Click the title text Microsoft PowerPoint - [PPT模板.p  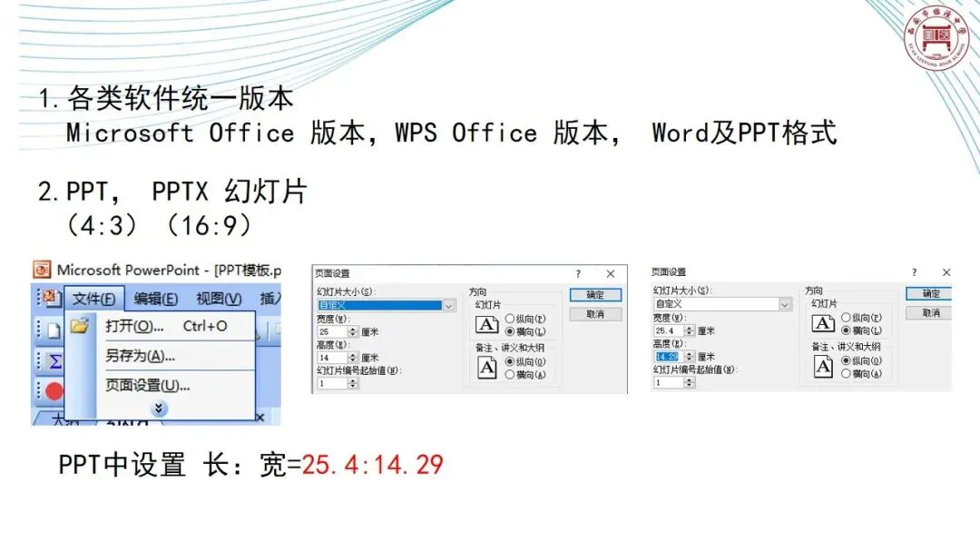pos(169,270)
